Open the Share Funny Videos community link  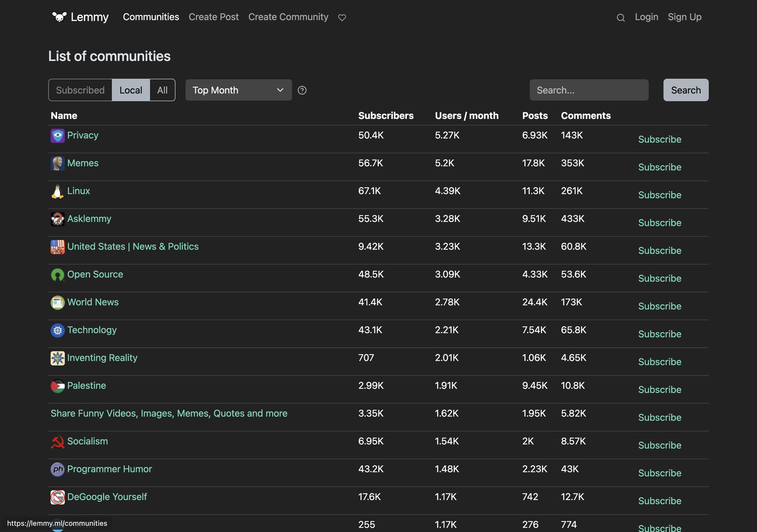click(169, 413)
